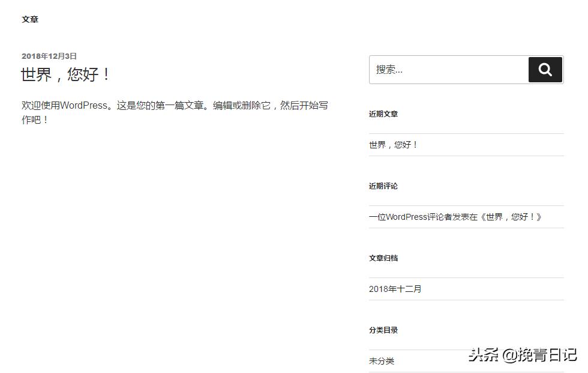Click the 文章 site title
The height and width of the screenshot is (373, 588).
[x=30, y=19]
